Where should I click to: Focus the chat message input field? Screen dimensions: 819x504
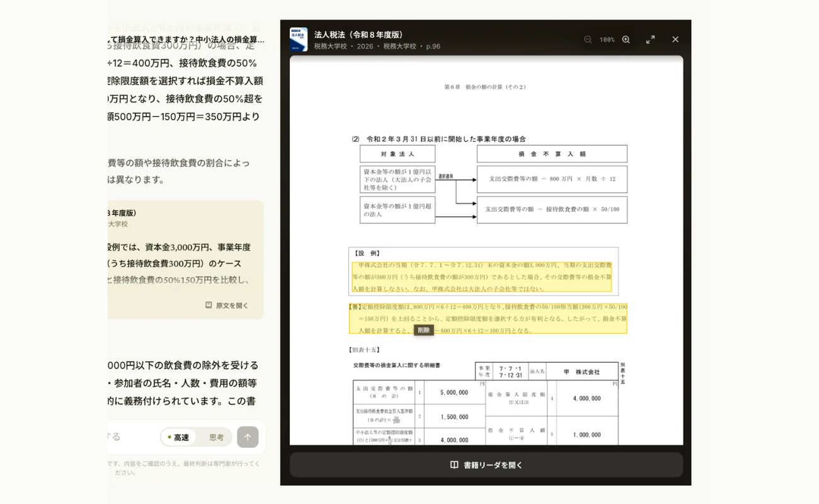(x=132, y=437)
